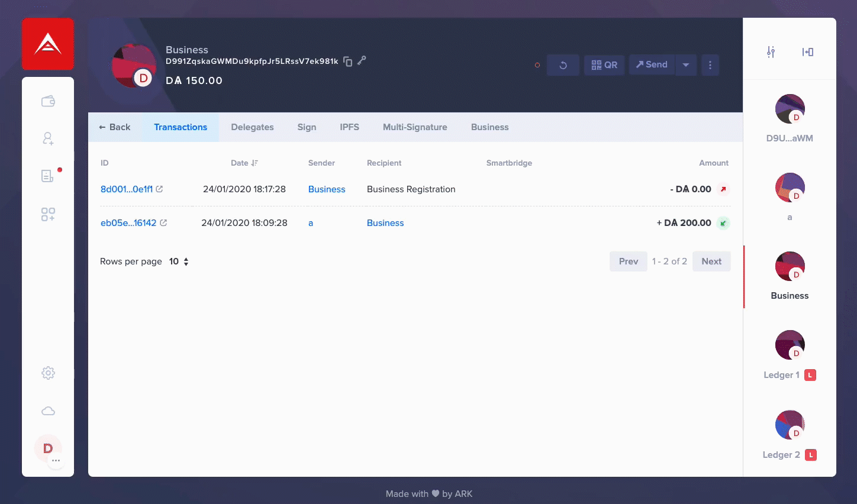This screenshot has height=504, width=857.
Task: Show the wallet QR code
Action: (x=604, y=65)
